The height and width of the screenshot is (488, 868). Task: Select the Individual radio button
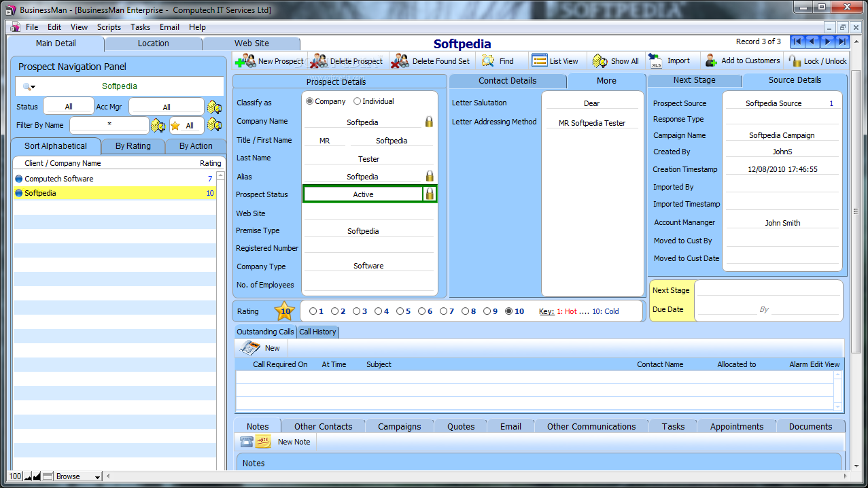click(358, 101)
